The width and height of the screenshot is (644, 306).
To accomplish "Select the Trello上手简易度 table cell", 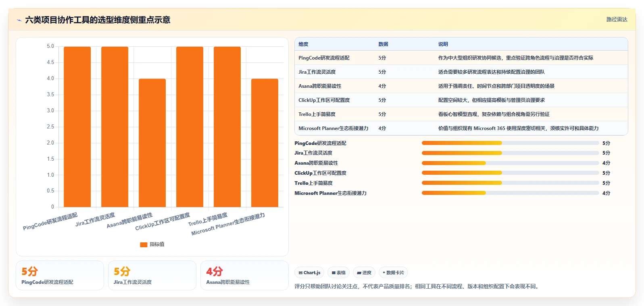I will click(x=317, y=114).
